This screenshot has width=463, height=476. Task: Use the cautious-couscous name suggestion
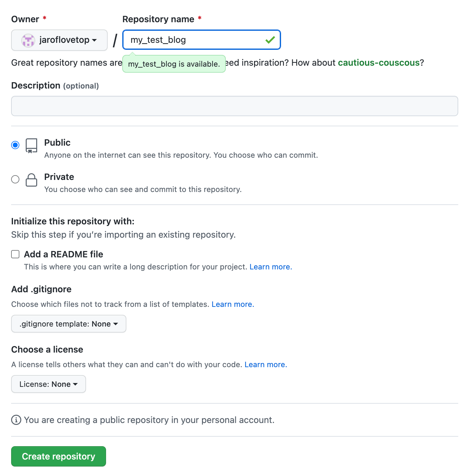pos(379,63)
